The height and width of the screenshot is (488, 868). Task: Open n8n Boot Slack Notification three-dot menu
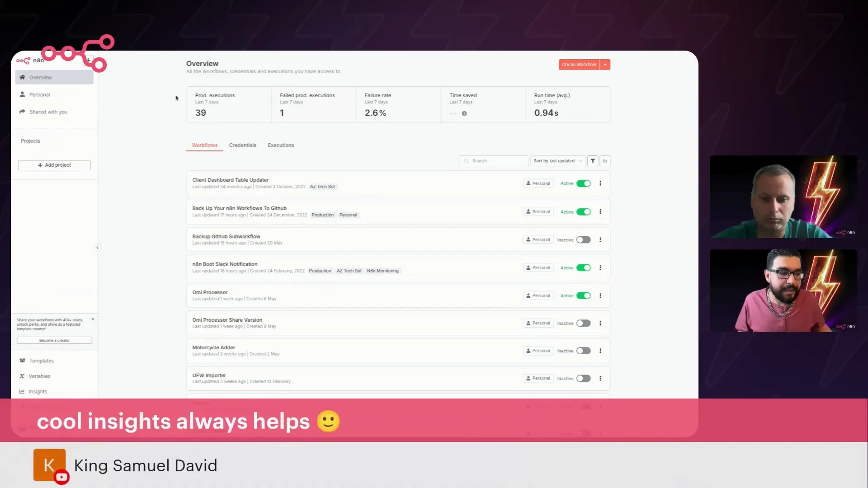[600, 268]
